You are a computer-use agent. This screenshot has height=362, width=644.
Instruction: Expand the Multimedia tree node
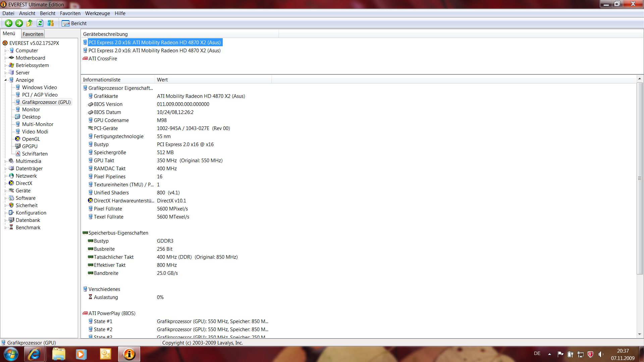[x=5, y=161]
